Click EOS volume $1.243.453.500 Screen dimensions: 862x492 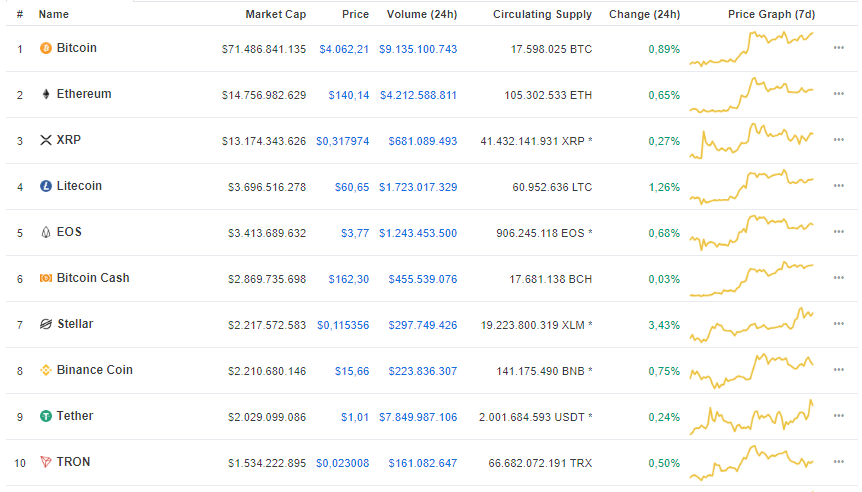tap(418, 234)
